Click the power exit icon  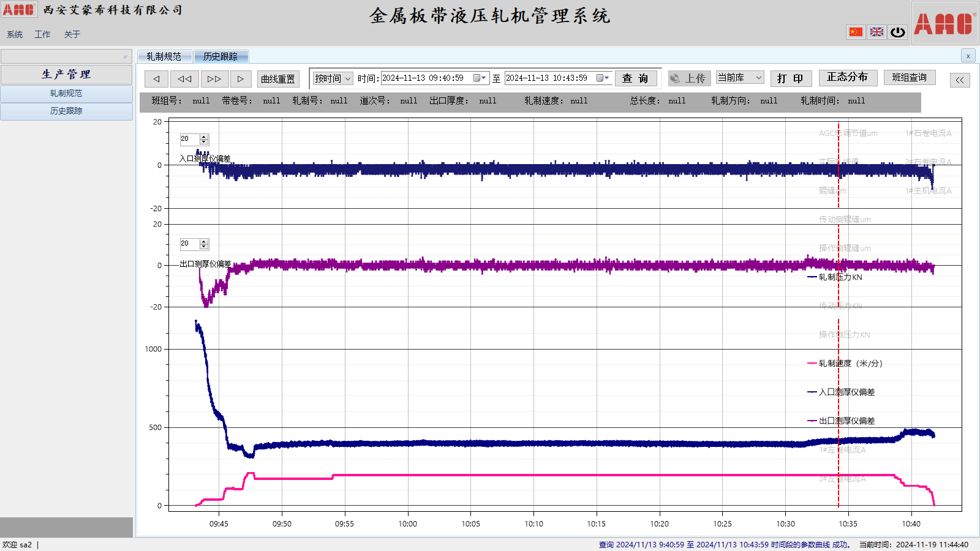tap(898, 32)
